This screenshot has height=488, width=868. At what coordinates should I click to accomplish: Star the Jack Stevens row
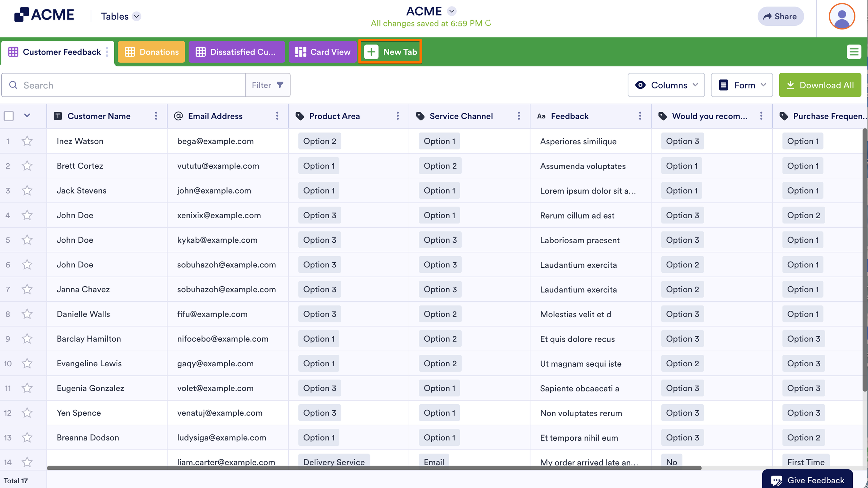(27, 190)
